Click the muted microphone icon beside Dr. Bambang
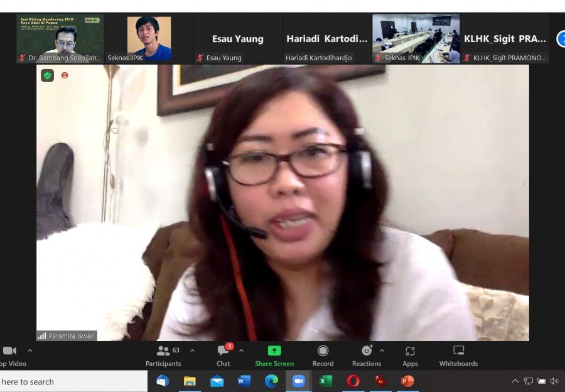 click(x=22, y=58)
